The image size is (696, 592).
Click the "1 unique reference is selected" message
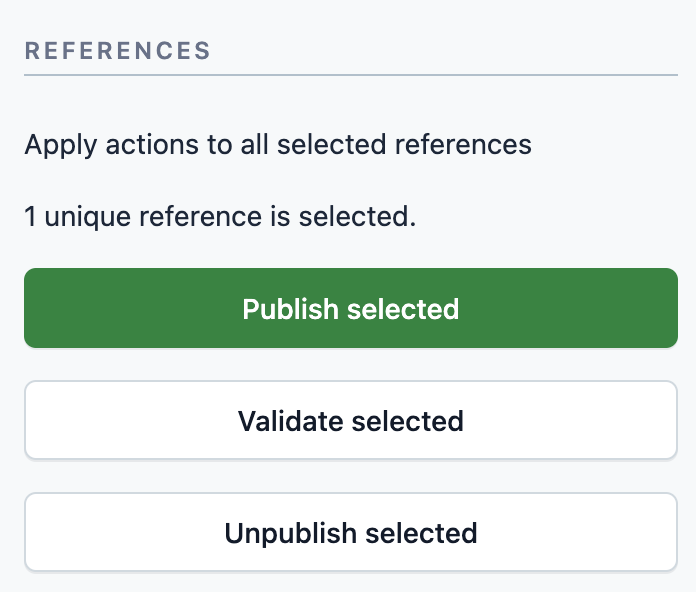point(220,215)
